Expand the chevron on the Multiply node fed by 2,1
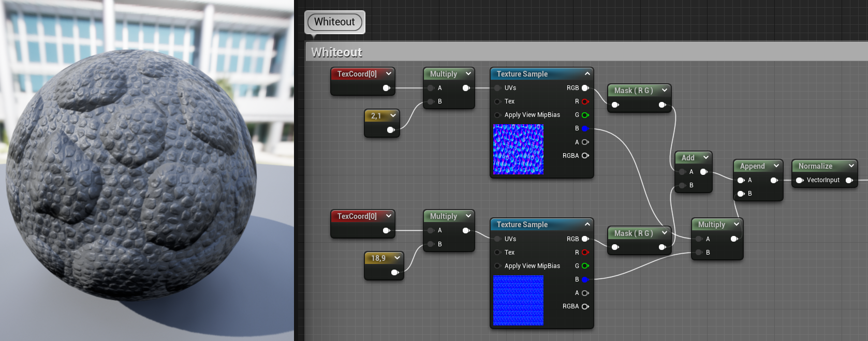 [x=468, y=73]
